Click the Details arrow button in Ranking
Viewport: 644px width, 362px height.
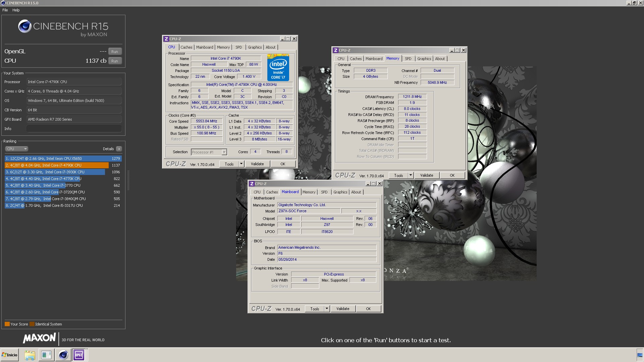pyautogui.click(x=119, y=149)
